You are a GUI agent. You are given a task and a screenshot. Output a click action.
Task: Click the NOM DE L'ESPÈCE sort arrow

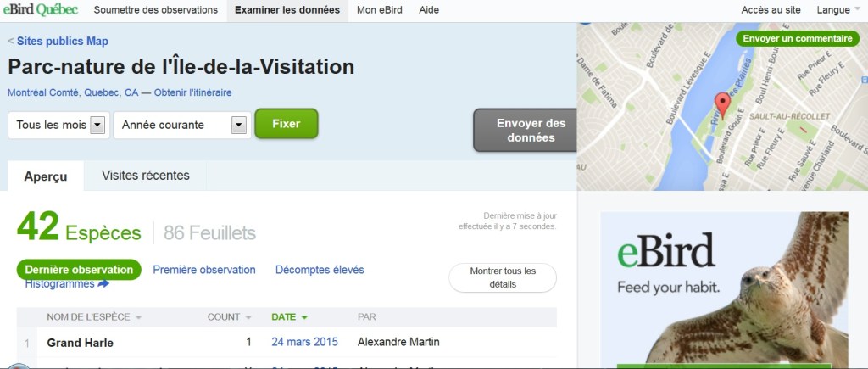tap(138, 317)
